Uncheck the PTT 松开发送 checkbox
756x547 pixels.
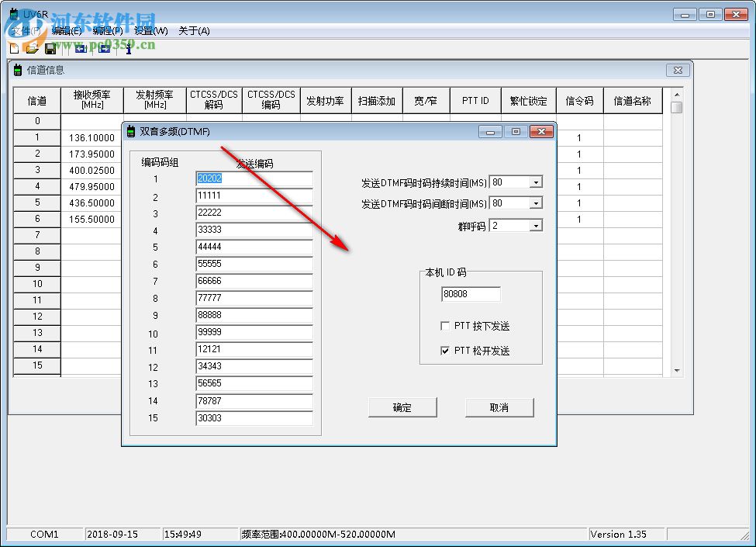pyautogui.click(x=445, y=351)
